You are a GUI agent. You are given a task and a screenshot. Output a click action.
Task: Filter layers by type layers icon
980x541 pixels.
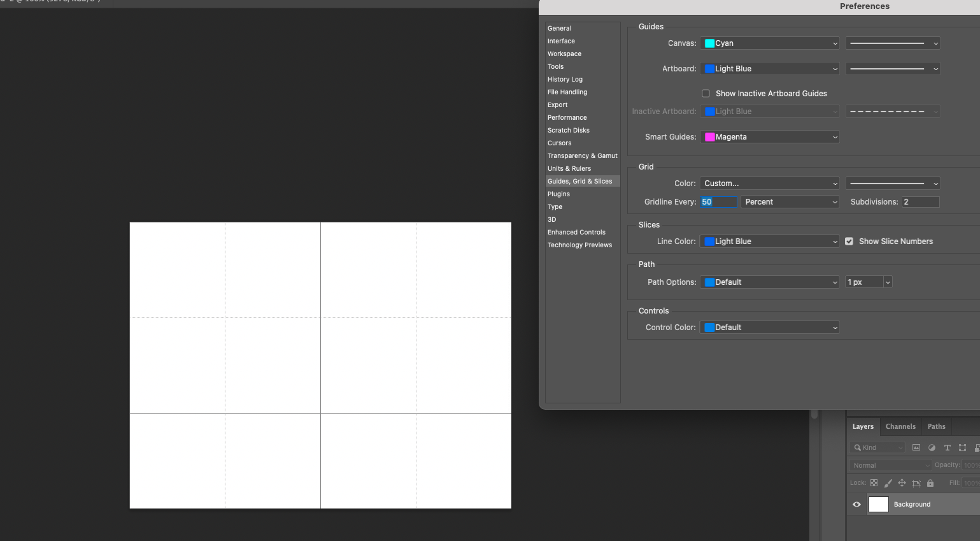947,447
